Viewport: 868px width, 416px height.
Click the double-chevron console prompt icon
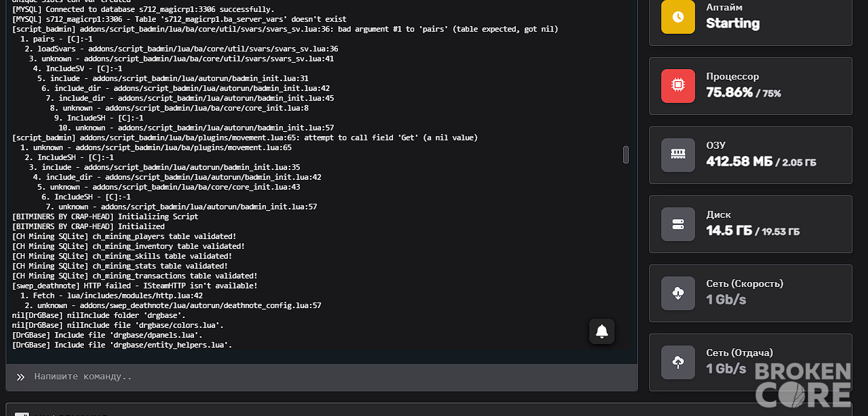click(x=20, y=377)
